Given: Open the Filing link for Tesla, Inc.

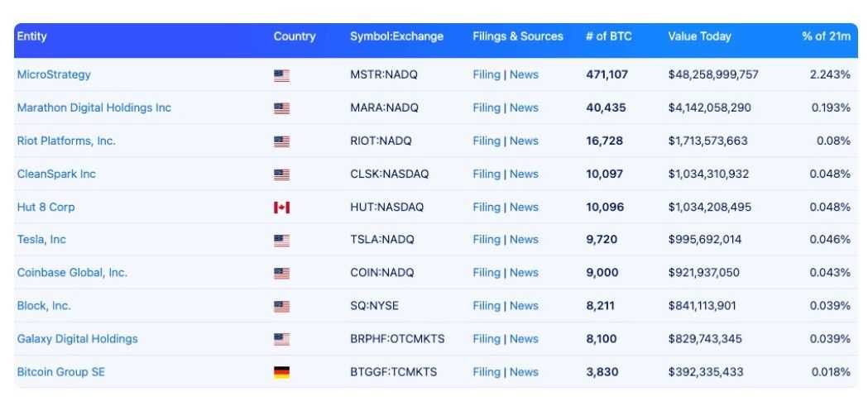Looking at the screenshot, I should pyautogui.click(x=487, y=240).
